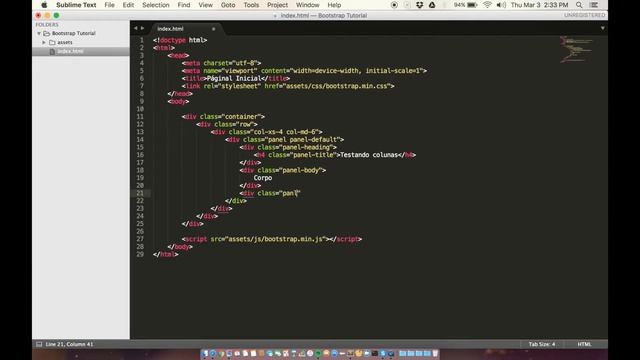Image resolution: width=640 pixels, height=360 pixels.
Task: Open the View menu
Action: pos(205,5)
